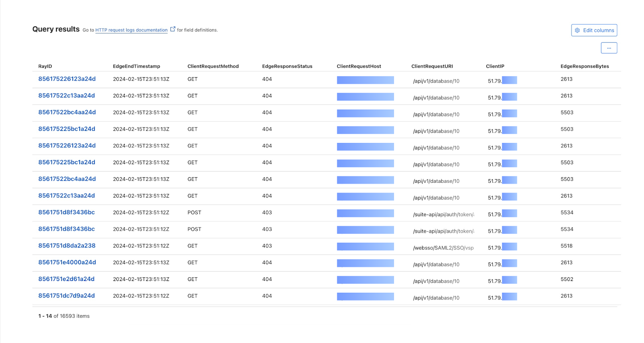The image size is (644, 343).
Task: Open RayID 8561751e4000a24d
Action: pos(67,262)
